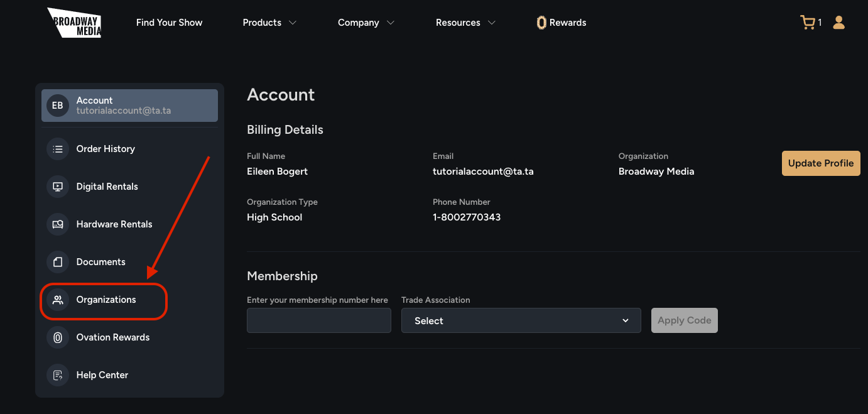The image size is (868, 414).
Task: Click the Broadway Media logo
Action: tap(74, 22)
